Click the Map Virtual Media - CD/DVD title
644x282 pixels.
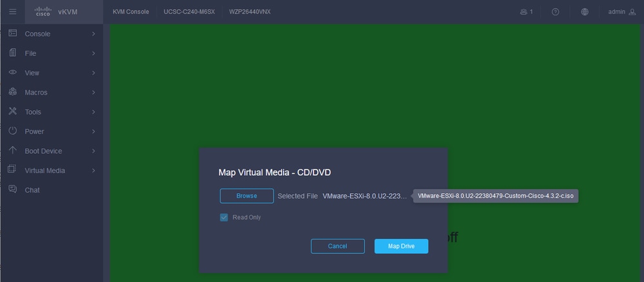(275, 173)
